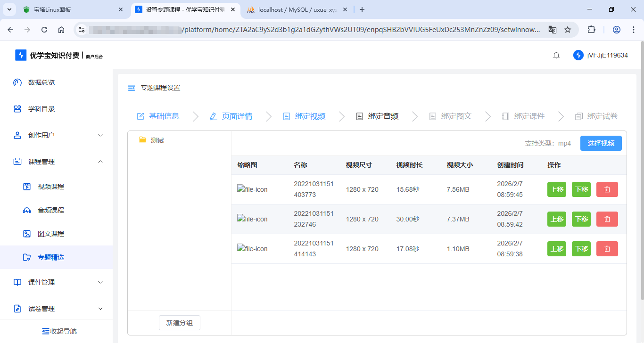The image size is (644, 343).
Task: Open Chrome extensions puzzle icon
Action: (x=591, y=30)
